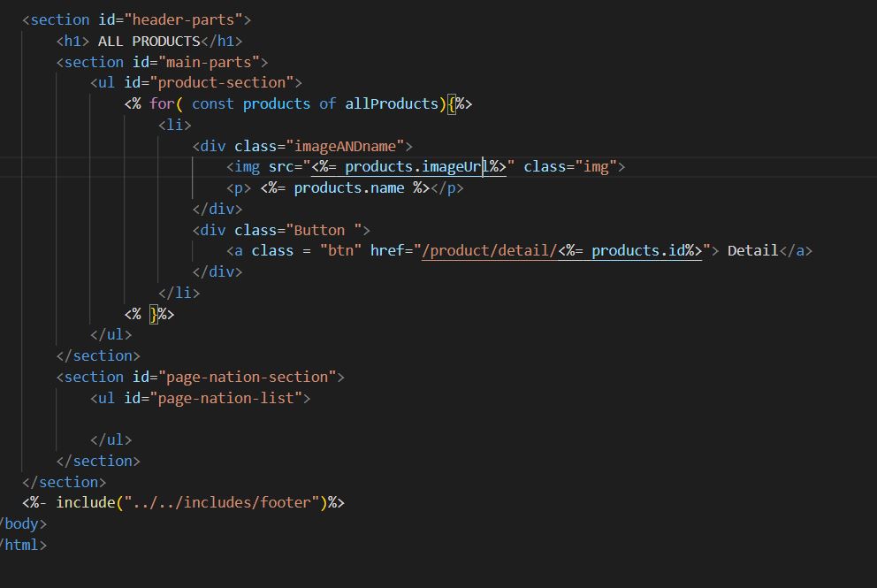Click products.id in href

[x=638, y=250]
